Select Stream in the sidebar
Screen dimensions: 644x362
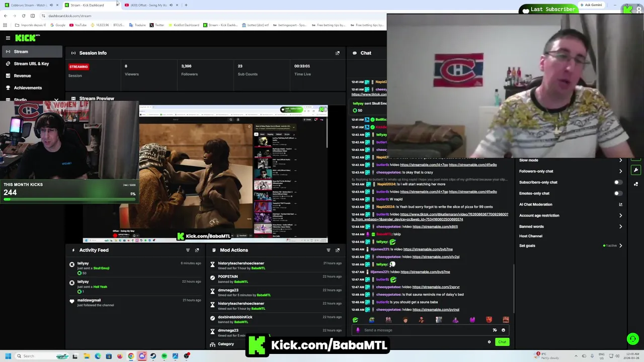(x=31, y=51)
